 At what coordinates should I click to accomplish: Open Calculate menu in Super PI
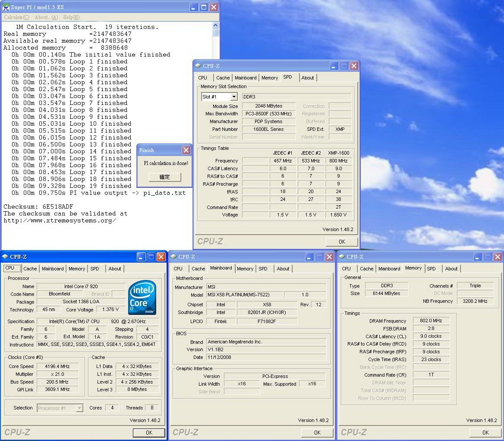(x=17, y=17)
